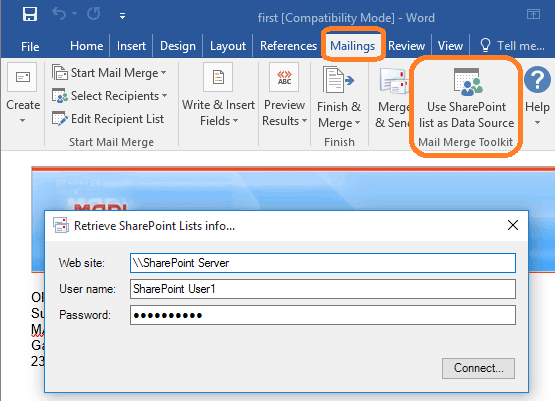Click the Start Mail Merge icon
Image resolution: width=555 pixels, height=401 pixels.
pos(59,73)
